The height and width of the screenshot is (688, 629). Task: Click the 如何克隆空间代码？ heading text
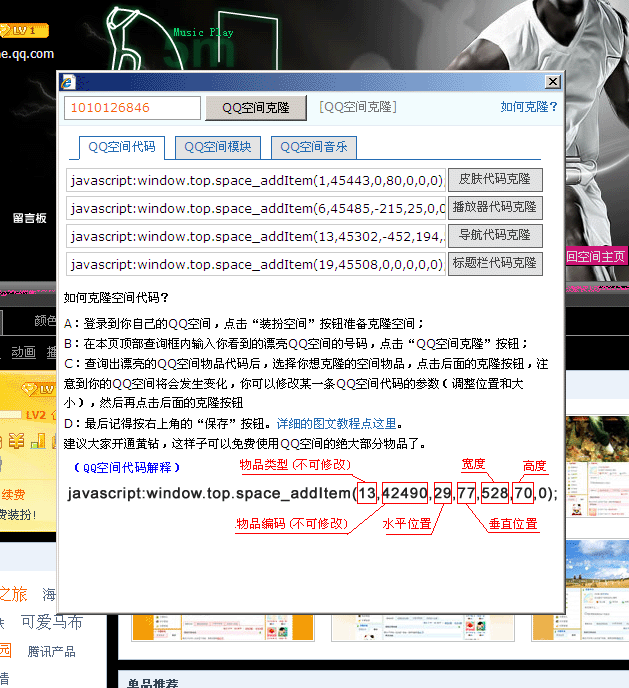click(x=116, y=298)
